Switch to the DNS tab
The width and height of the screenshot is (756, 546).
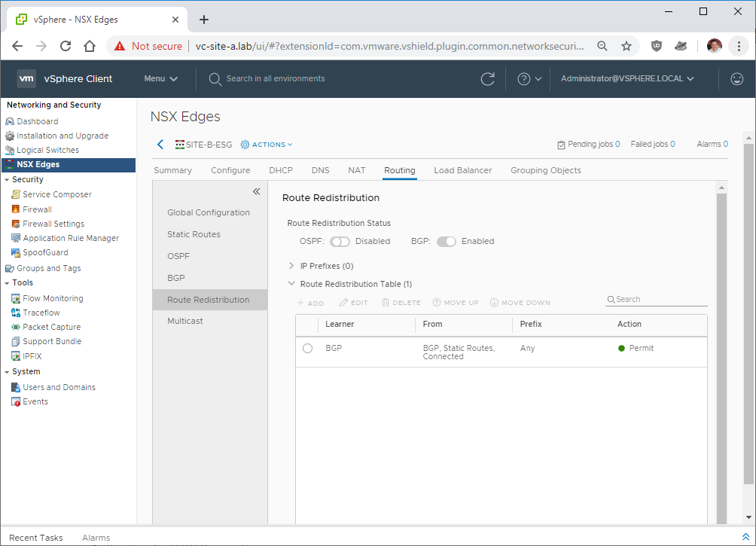[x=321, y=170]
